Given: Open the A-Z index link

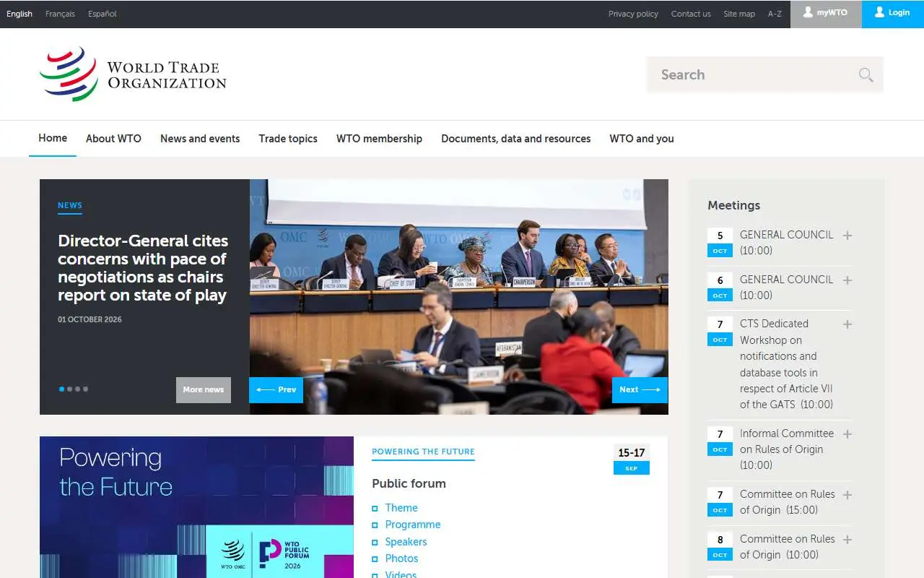Looking at the screenshot, I should (x=775, y=14).
